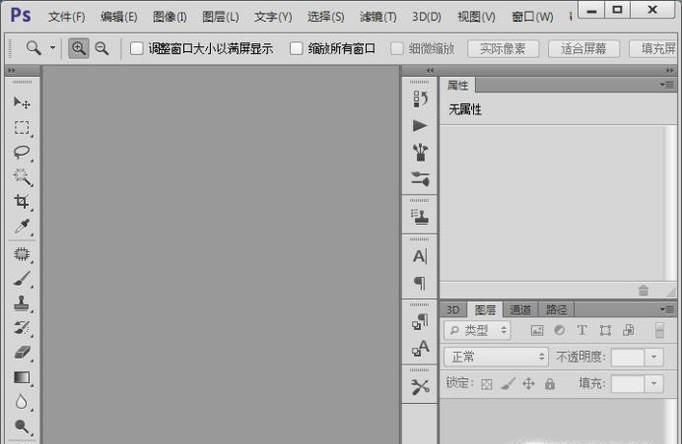Viewport: 682px width, 444px height.
Task: Switch to the 通道 tab
Action: click(x=520, y=310)
